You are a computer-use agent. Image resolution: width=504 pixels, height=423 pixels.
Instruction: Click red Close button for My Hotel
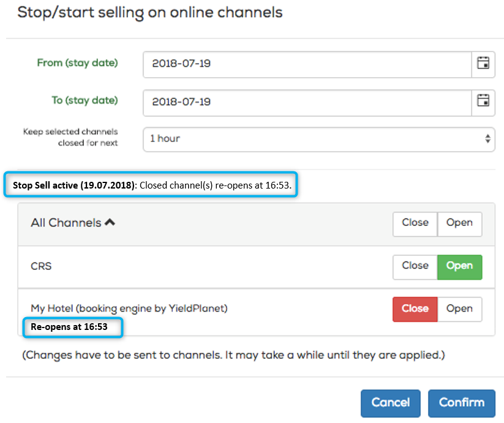415,309
